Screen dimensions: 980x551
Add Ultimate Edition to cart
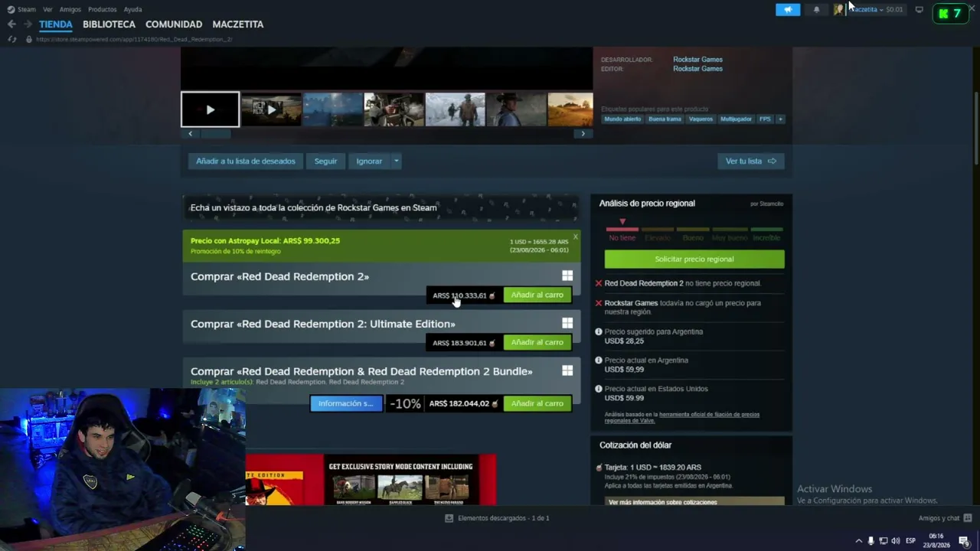click(537, 343)
